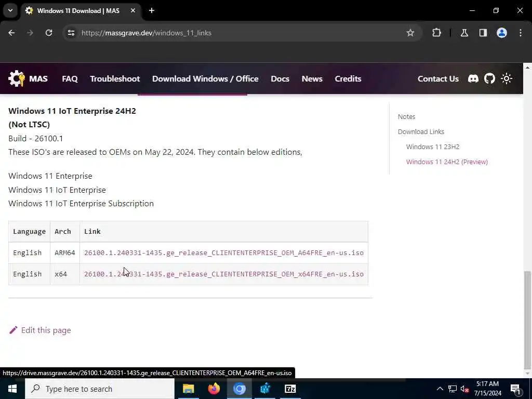The height and width of the screenshot is (399, 532).
Task: Download the ARM64 A64FRE en-us ISO
Action: (x=224, y=253)
